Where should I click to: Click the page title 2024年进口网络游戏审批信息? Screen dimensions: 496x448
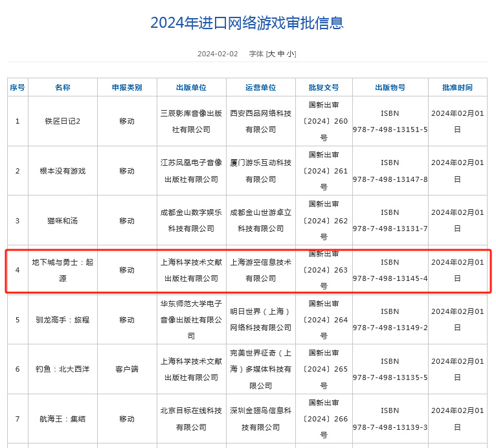(247, 23)
